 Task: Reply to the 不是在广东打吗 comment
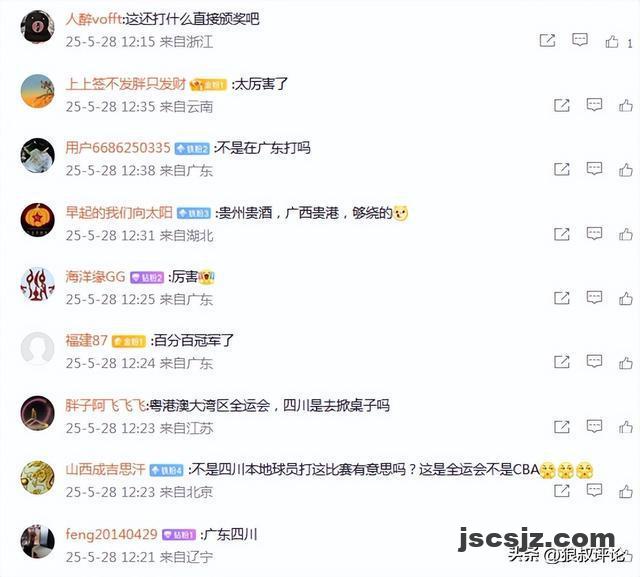tap(594, 169)
